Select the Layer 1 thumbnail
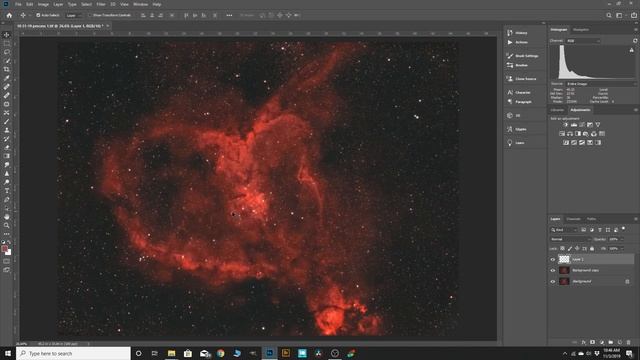The image size is (640, 360). click(x=564, y=260)
